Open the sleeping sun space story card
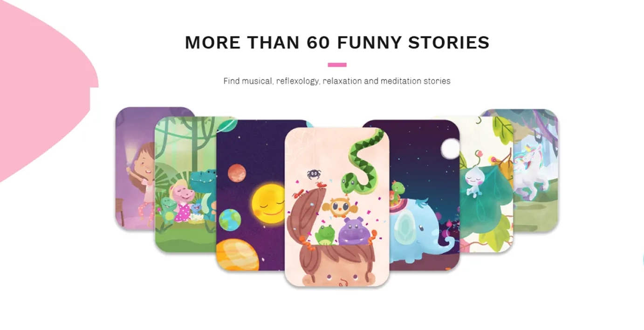644x330 pixels. pyautogui.click(x=251, y=196)
